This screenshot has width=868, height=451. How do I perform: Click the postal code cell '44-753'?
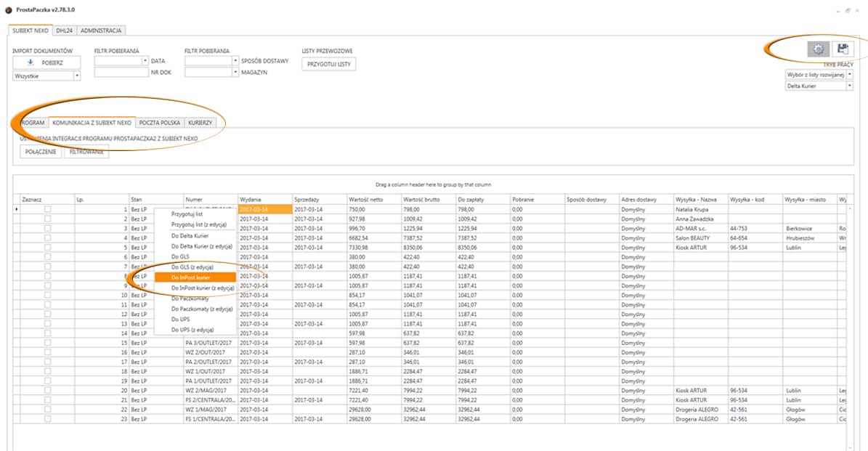[x=755, y=229]
